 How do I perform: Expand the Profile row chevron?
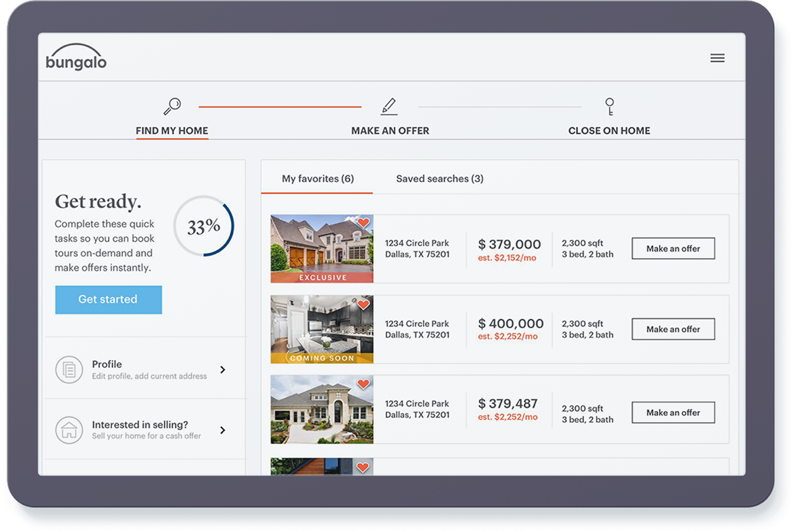point(222,370)
